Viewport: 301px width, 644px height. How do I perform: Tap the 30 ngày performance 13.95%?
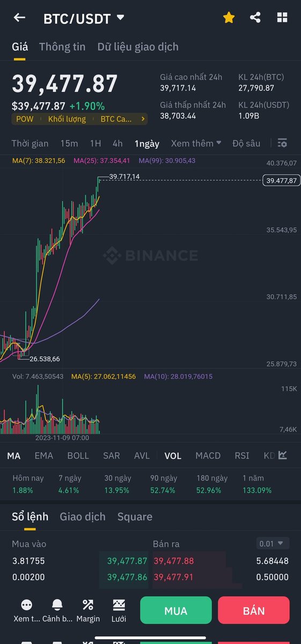click(116, 490)
